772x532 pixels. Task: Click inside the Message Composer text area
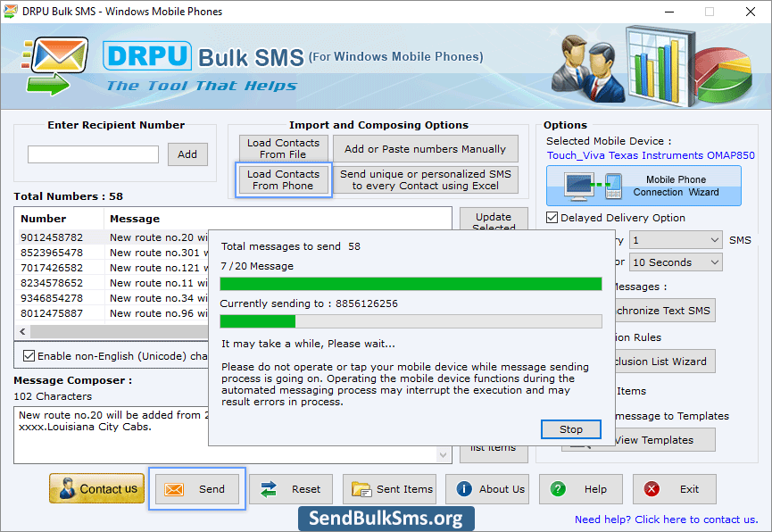112,435
